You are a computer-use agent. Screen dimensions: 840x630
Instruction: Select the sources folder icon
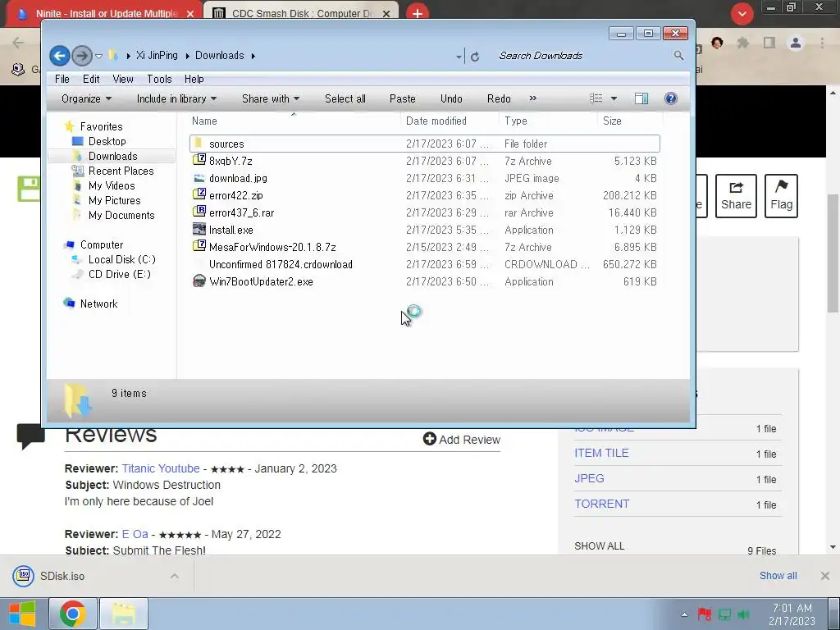tap(199, 143)
